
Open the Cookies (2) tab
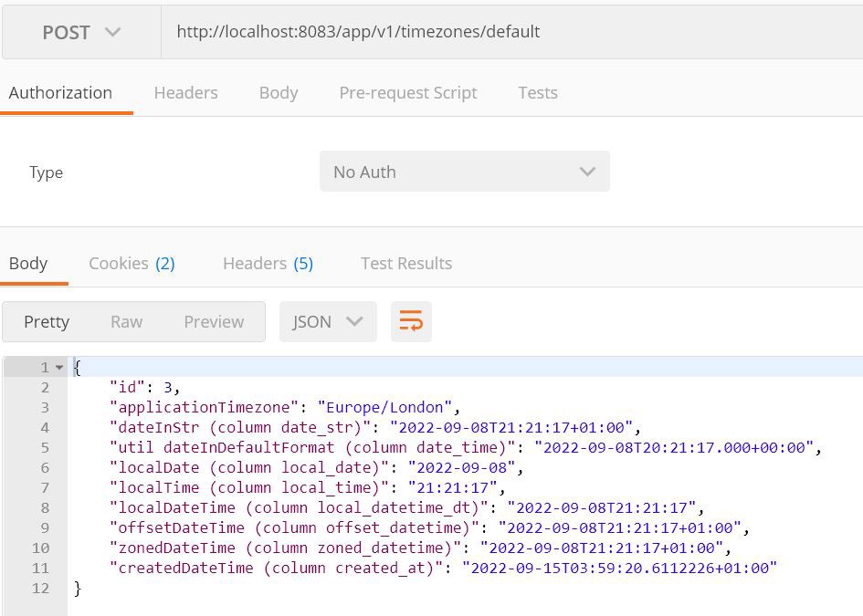click(x=132, y=264)
